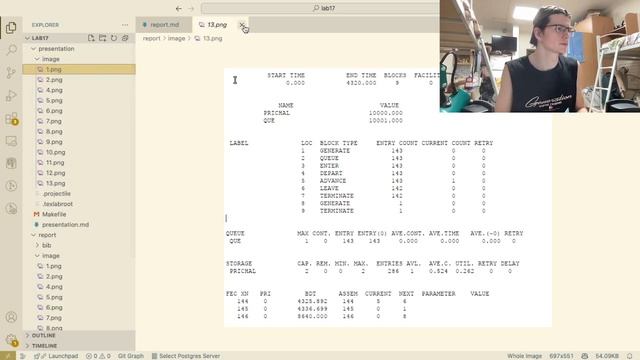This screenshot has width=640, height=360.
Task: Refresh the Explorer file tree
Action: 114,38
